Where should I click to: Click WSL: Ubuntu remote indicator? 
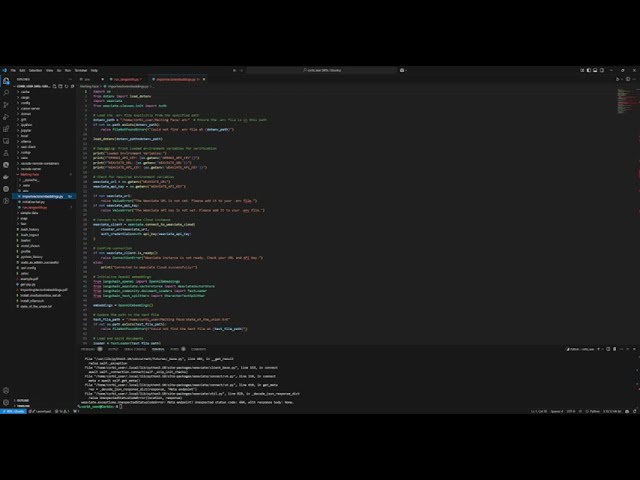pos(13,411)
